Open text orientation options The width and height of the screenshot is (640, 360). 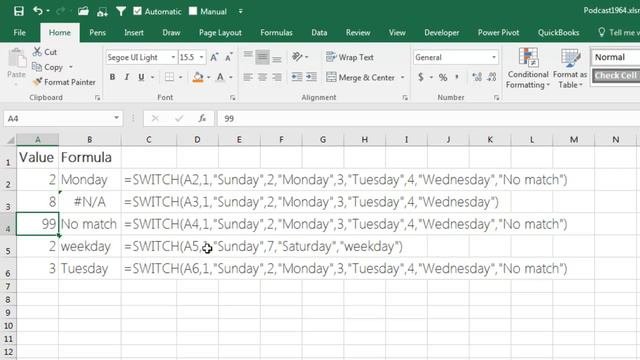tap(300, 57)
